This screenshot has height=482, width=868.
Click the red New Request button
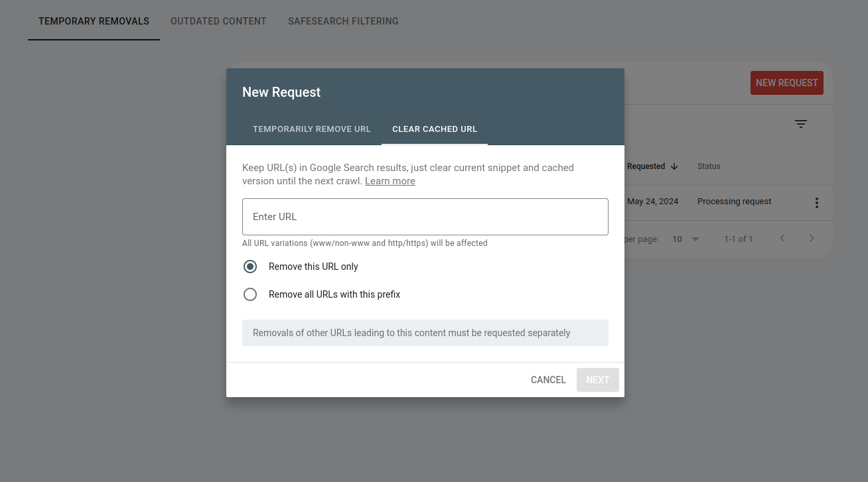click(787, 83)
